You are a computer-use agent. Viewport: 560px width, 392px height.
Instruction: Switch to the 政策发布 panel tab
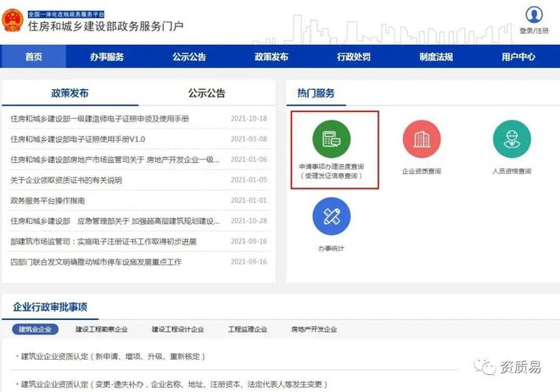[70, 93]
